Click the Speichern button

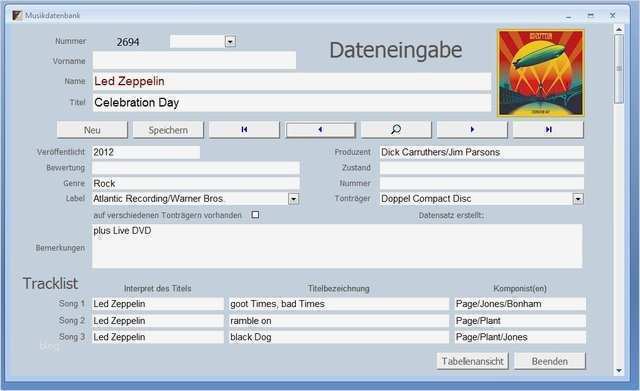[x=168, y=130]
